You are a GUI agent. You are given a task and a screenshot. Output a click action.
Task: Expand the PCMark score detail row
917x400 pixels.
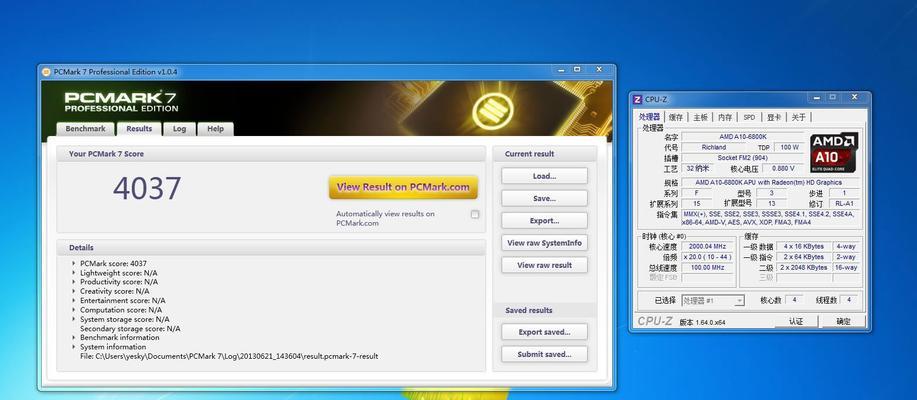click(74, 264)
